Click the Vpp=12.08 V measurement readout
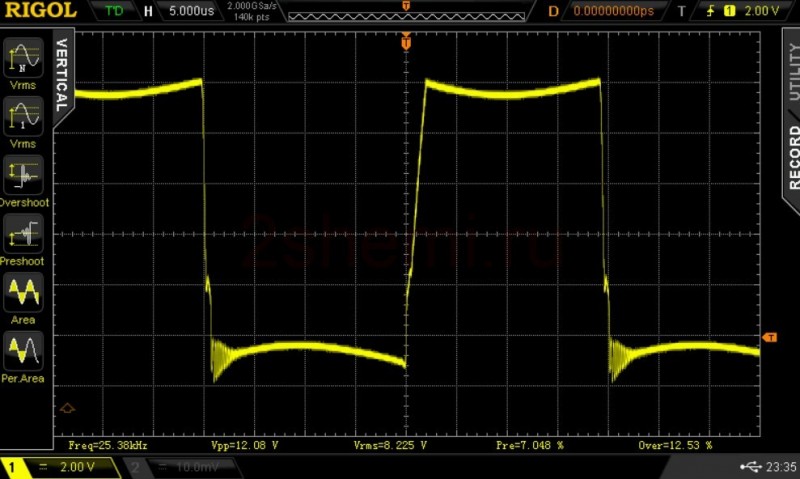The image size is (800, 479). point(245,444)
